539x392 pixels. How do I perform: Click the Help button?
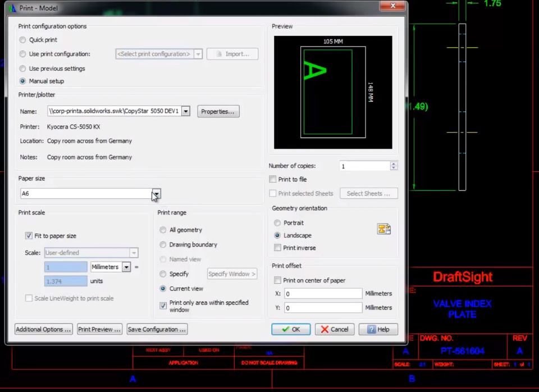[378, 330]
